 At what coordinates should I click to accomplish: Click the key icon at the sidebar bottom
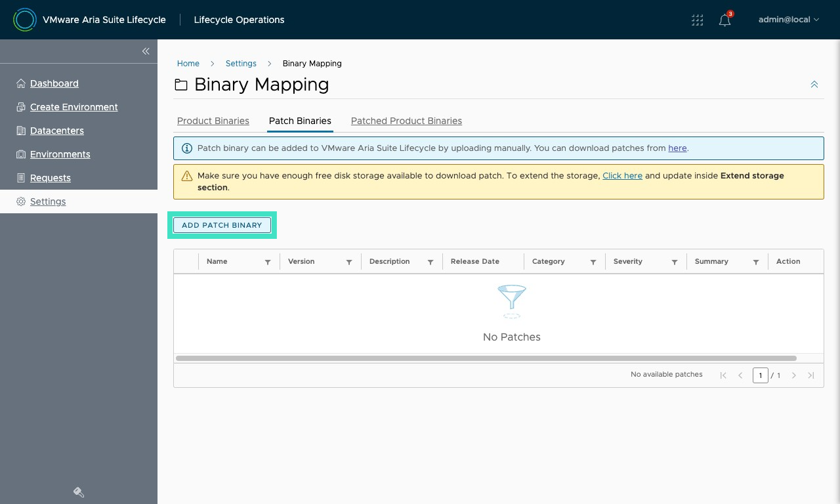(79, 492)
